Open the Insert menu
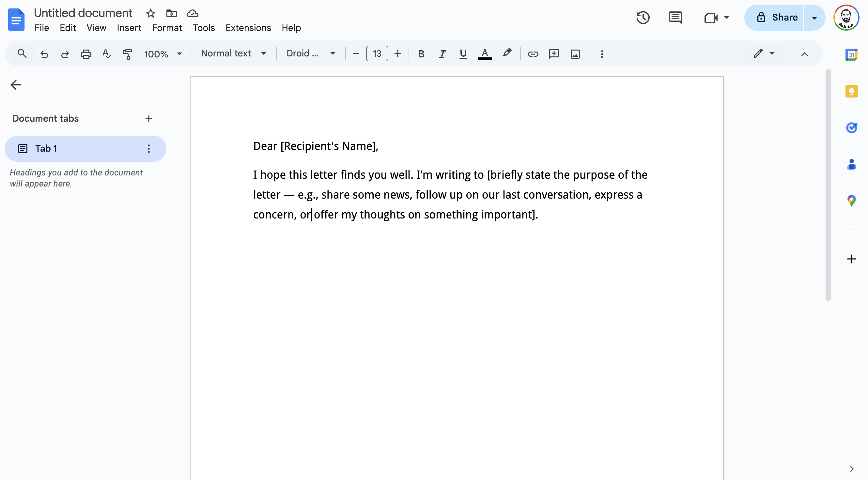 click(129, 28)
